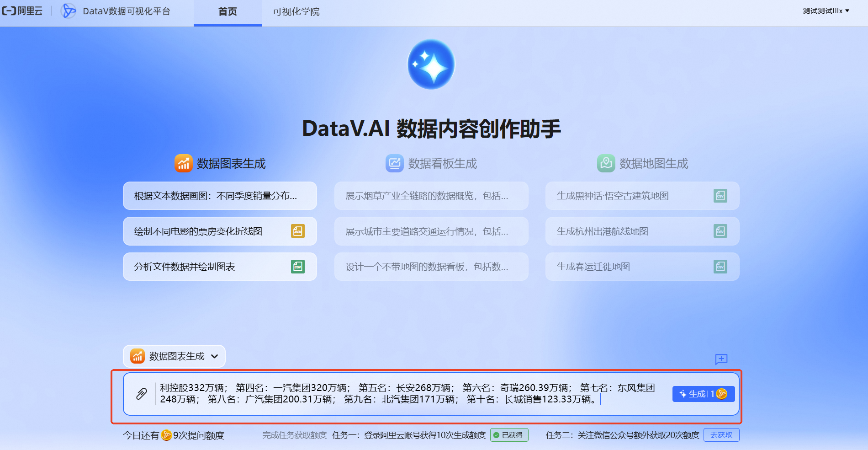The height and width of the screenshot is (450, 868).
Task: Choose prompt 展示城市主要道路交通运行情况
Action: [x=431, y=231]
